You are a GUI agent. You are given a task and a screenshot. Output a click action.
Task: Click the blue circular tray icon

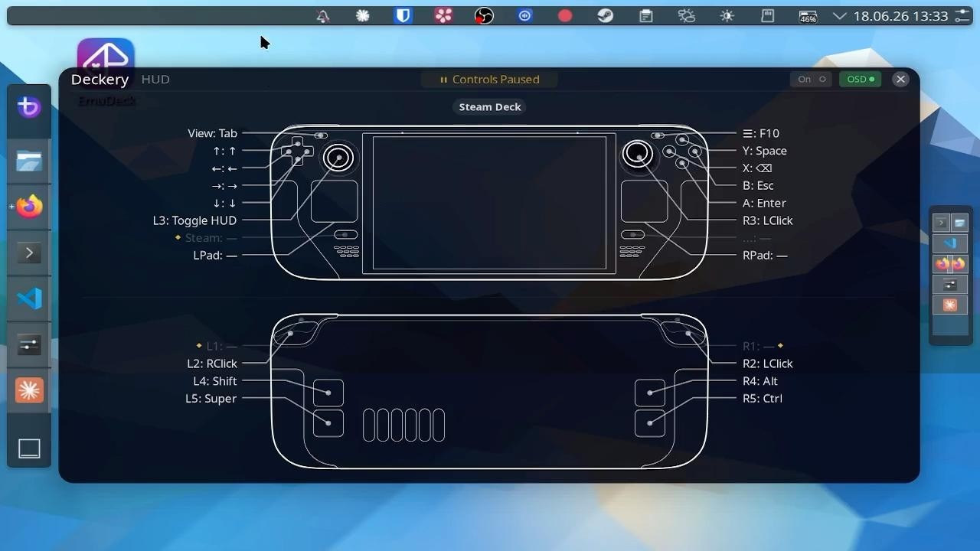pyautogui.click(x=524, y=15)
